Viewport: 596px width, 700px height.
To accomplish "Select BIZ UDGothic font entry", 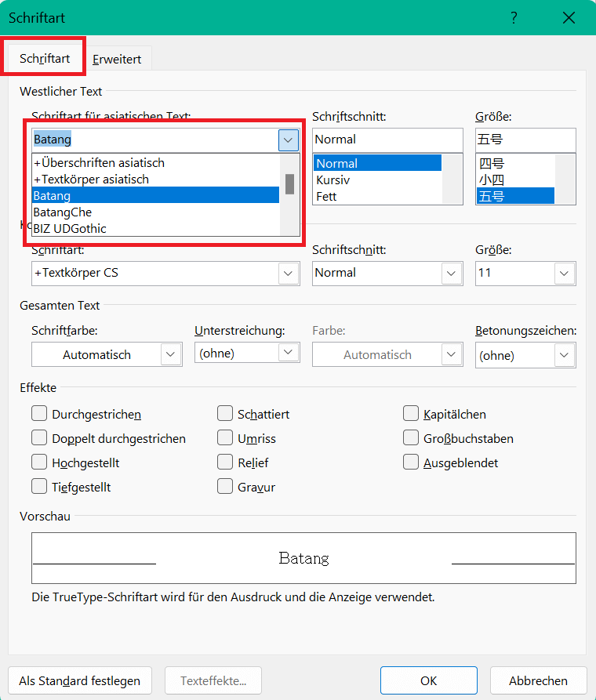I will tap(70, 229).
